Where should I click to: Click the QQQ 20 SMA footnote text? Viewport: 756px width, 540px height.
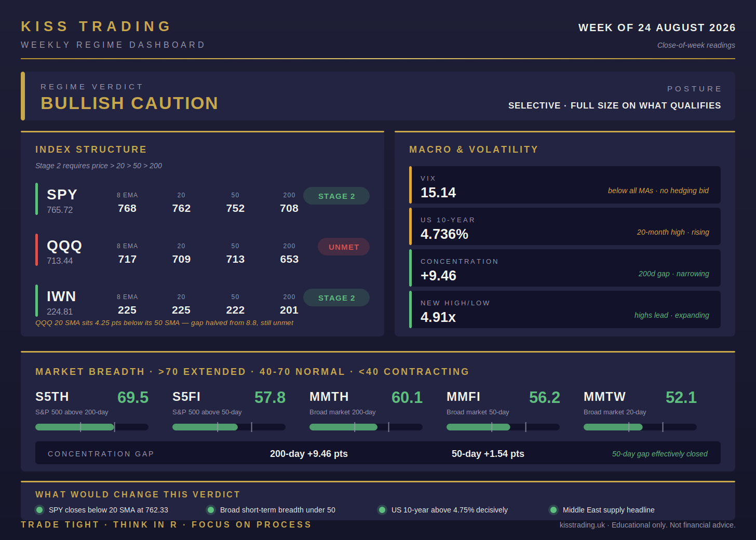[x=164, y=323]
